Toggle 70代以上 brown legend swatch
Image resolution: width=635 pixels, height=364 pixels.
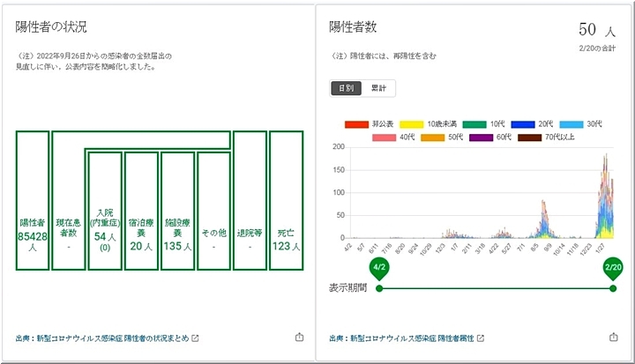click(529, 137)
